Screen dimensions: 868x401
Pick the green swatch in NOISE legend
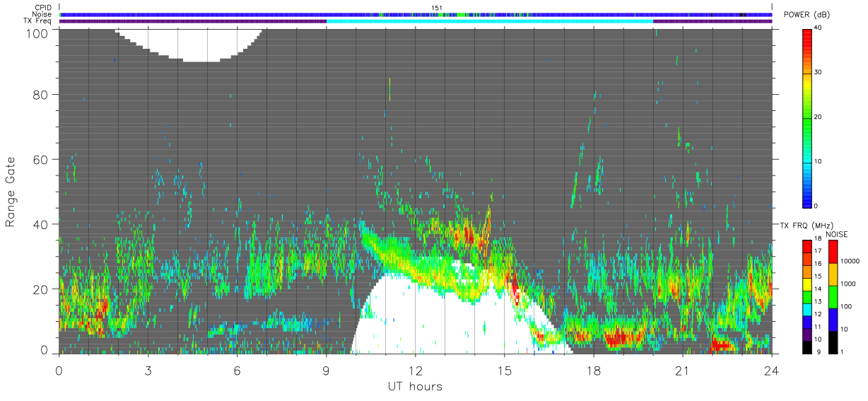(833, 297)
